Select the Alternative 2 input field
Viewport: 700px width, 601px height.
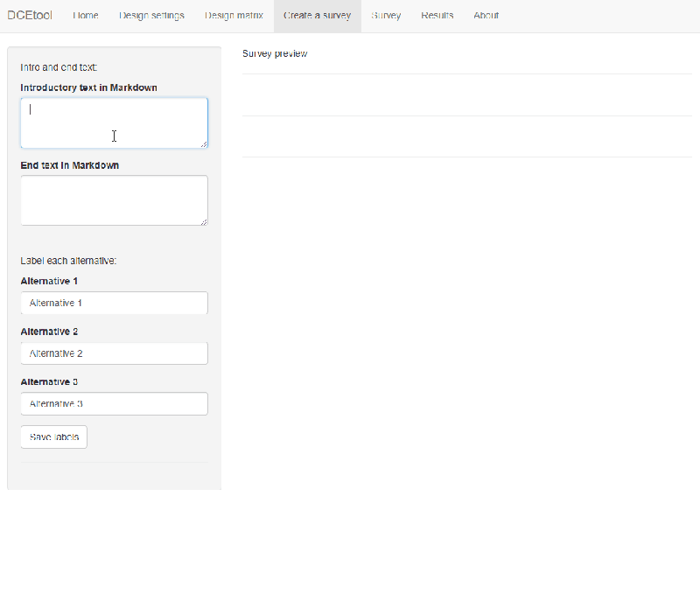(x=114, y=353)
